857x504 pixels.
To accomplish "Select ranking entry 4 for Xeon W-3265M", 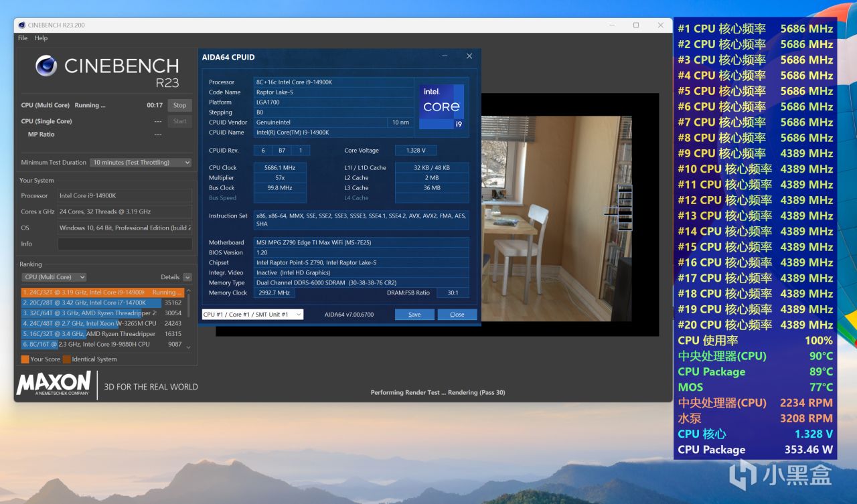I will [x=102, y=323].
